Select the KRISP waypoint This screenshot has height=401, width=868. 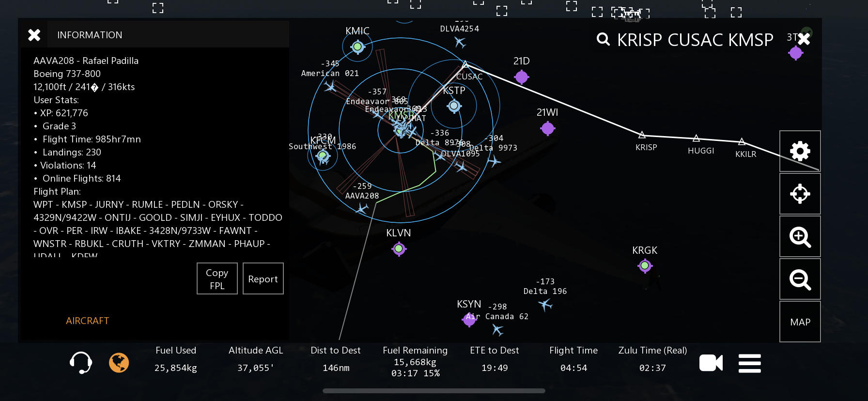point(642,135)
